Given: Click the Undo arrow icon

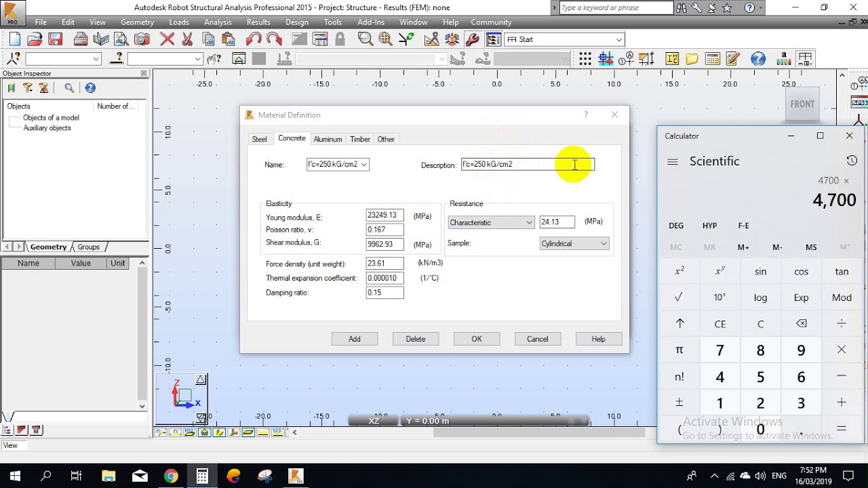Looking at the screenshot, I should [254, 39].
